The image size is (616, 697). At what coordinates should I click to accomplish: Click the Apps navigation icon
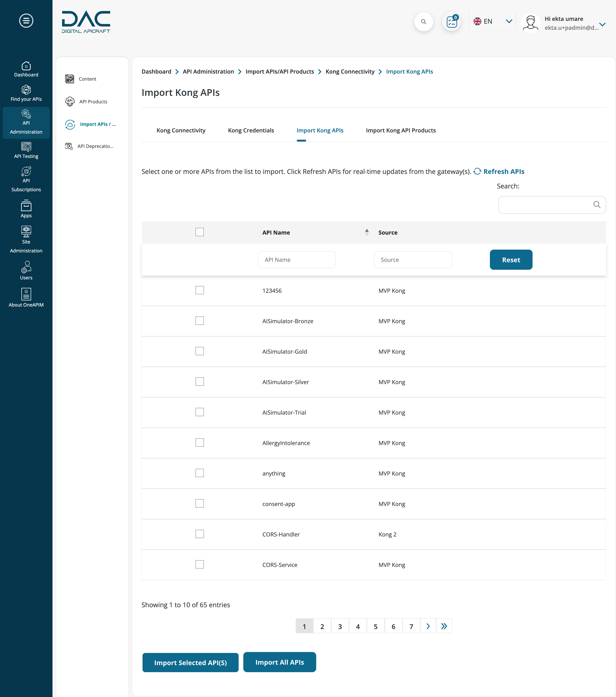pyautogui.click(x=26, y=211)
